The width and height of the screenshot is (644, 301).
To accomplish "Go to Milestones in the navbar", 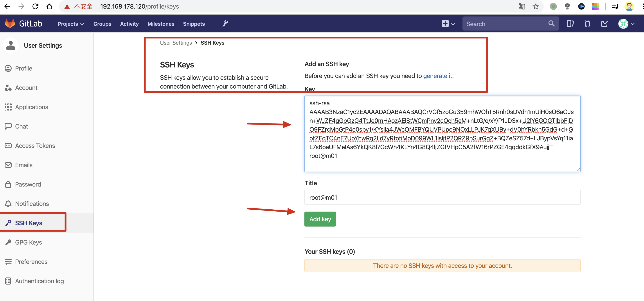I will click(x=161, y=24).
